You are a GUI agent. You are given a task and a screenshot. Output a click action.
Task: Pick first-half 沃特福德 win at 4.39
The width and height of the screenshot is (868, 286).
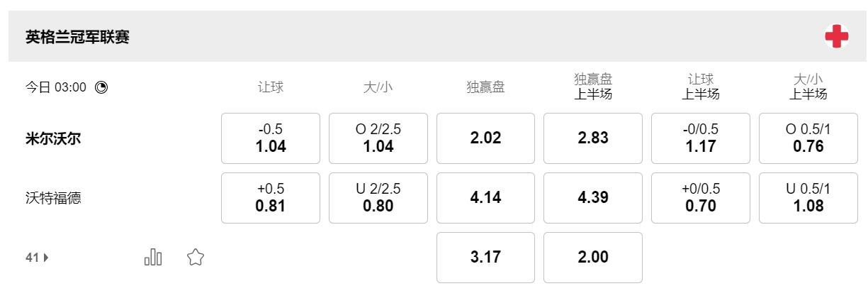pyautogui.click(x=593, y=198)
